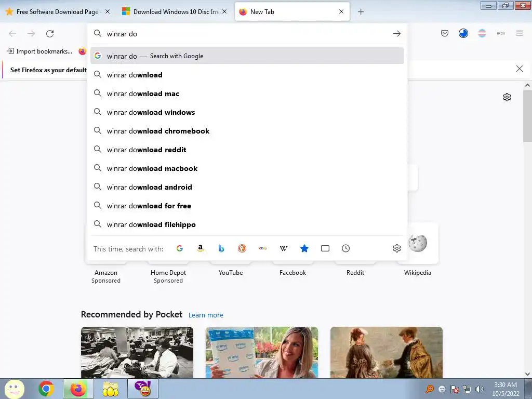Search this time with eBay icon
The height and width of the screenshot is (399, 532).
[263, 248]
